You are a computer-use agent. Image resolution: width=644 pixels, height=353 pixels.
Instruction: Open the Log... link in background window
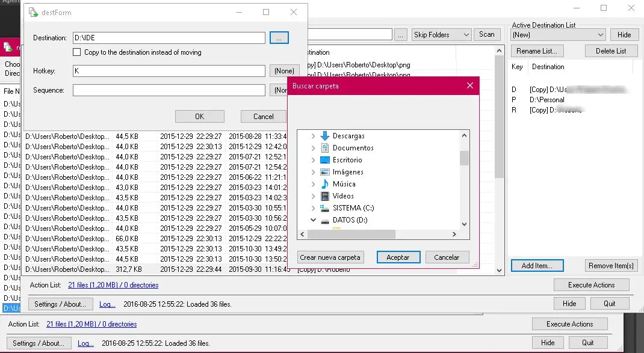(x=85, y=343)
